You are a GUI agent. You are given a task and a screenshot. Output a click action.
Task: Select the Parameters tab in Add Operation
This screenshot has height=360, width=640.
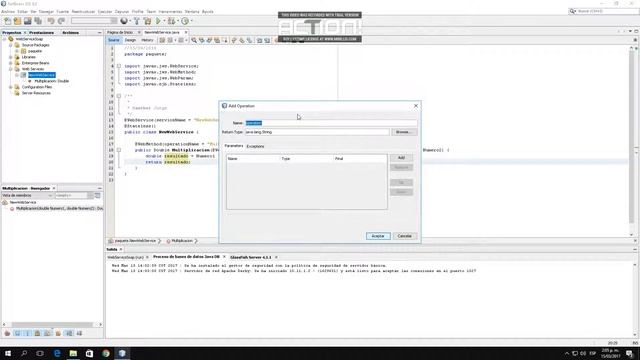[234, 146]
